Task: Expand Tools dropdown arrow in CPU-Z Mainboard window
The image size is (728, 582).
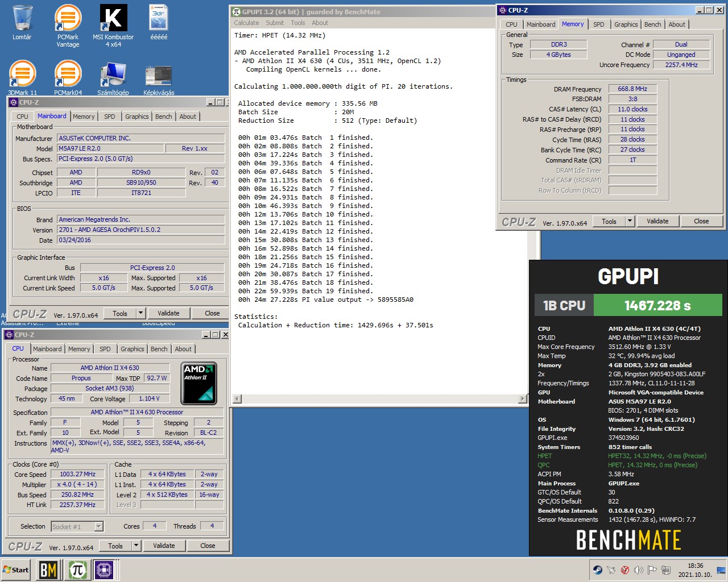Action: (140, 313)
